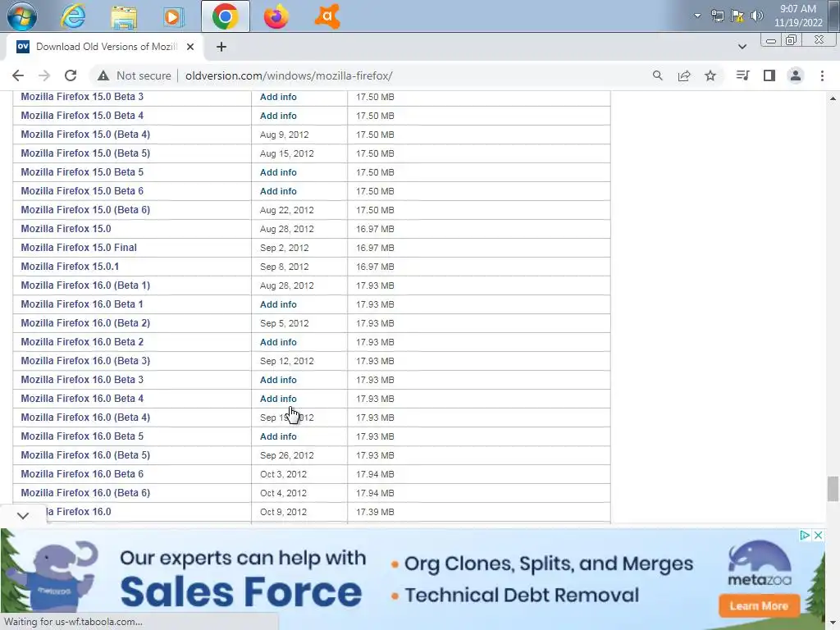The height and width of the screenshot is (630, 840).
Task: Open Mozilla Firefox 16.0 Beta 6 link
Action: pos(82,473)
